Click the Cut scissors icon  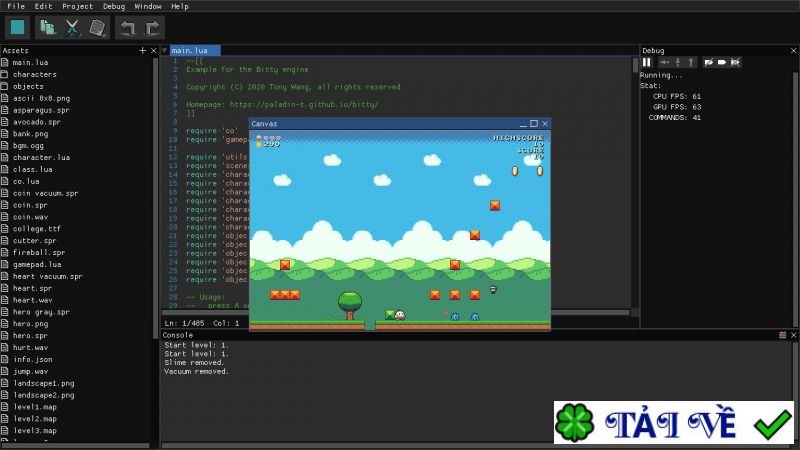point(72,28)
